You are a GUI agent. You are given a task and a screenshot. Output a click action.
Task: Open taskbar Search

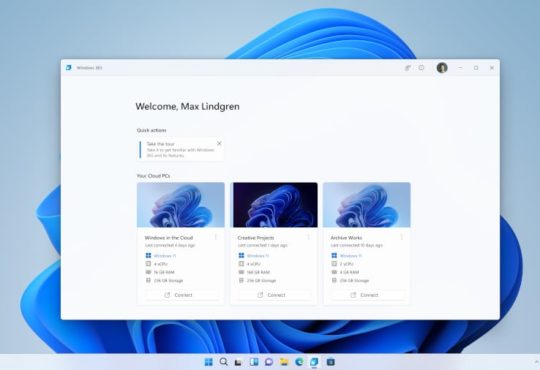click(224, 362)
